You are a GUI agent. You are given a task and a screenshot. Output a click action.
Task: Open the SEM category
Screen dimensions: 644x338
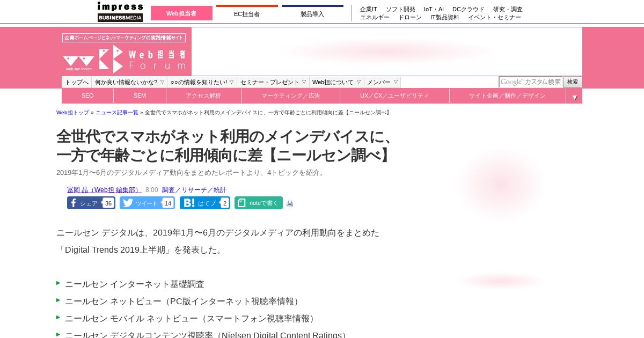click(x=140, y=96)
